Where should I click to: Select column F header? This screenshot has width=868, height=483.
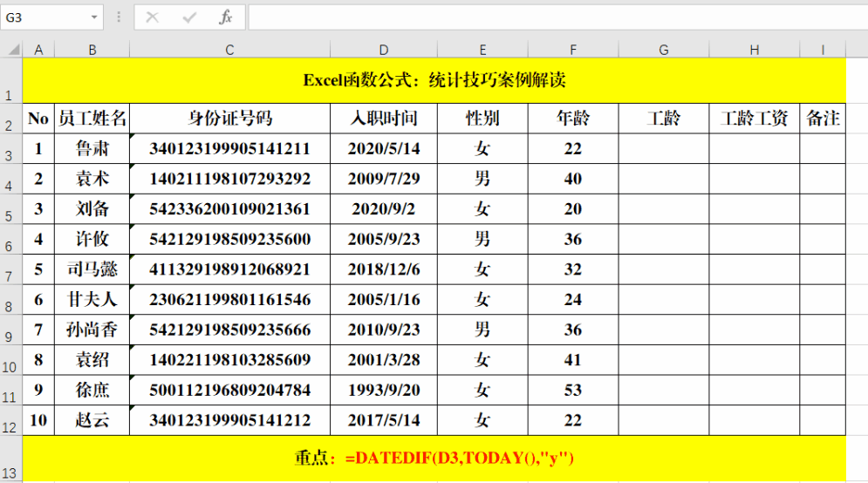573,50
